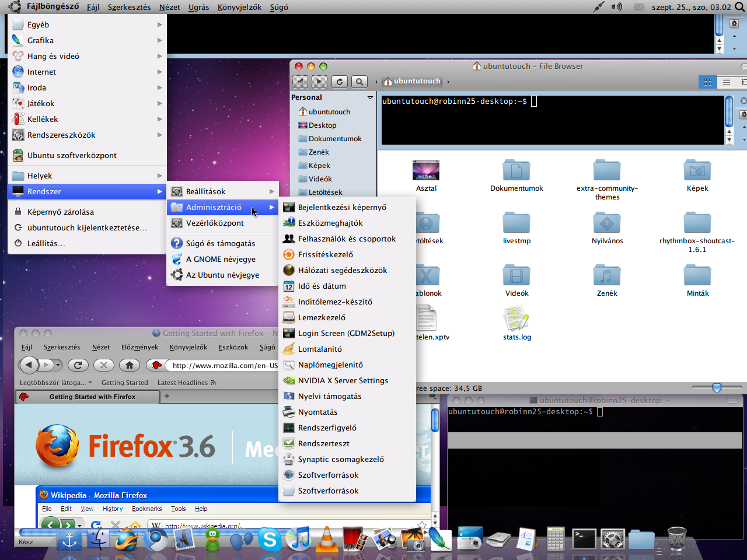
Task: Open the stats.log file icon
Action: 516,324
